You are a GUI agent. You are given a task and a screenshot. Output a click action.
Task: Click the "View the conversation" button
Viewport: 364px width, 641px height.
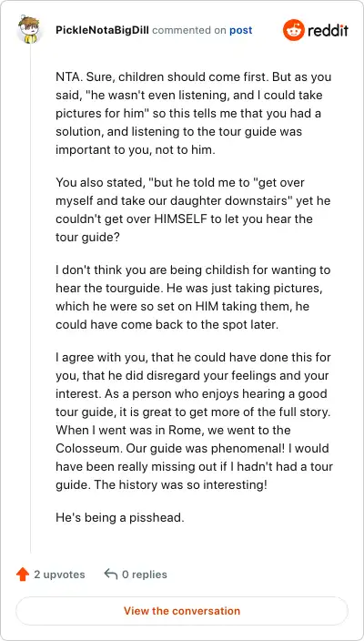tap(182, 611)
